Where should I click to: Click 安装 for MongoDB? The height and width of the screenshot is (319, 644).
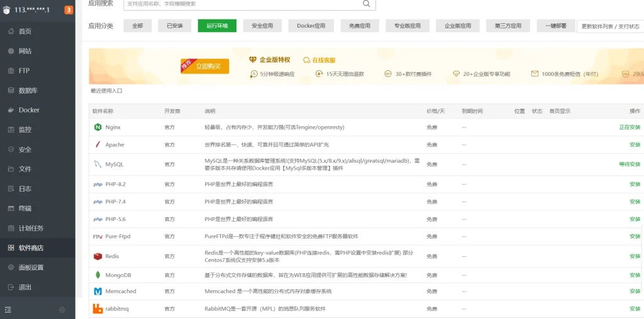[635, 275]
